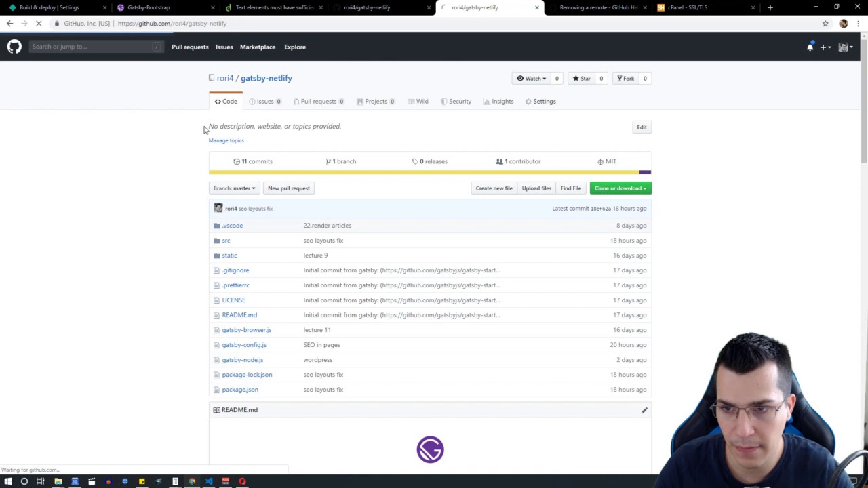
Task: Open the Security tab
Action: (456, 102)
